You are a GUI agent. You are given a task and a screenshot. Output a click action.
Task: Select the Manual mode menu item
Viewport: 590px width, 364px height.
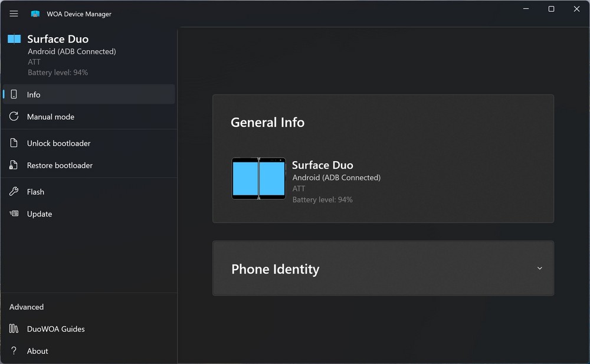(x=51, y=117)
